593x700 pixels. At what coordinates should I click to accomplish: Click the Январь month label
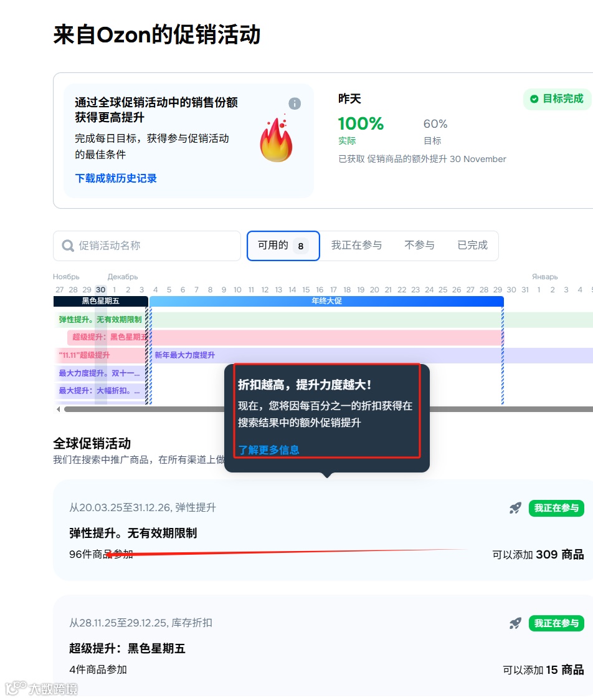click(x=545, y=277)
